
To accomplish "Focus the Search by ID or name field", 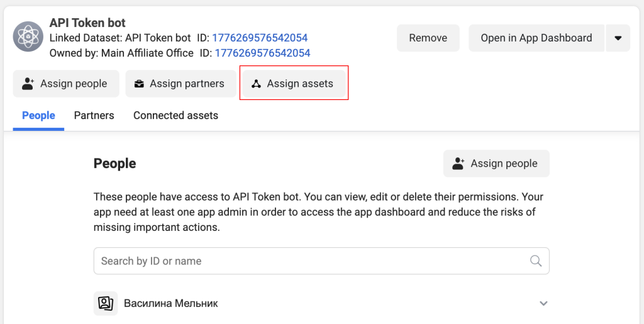I will tap(321, 260).
